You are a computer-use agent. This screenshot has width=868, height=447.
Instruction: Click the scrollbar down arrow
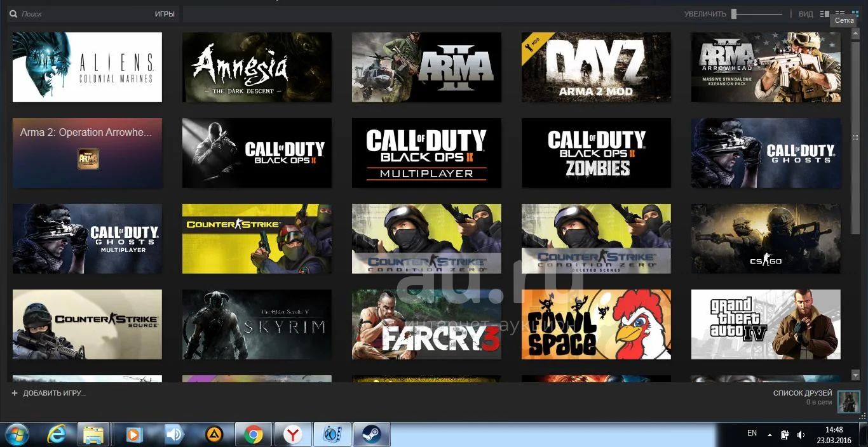click(856, 376)
